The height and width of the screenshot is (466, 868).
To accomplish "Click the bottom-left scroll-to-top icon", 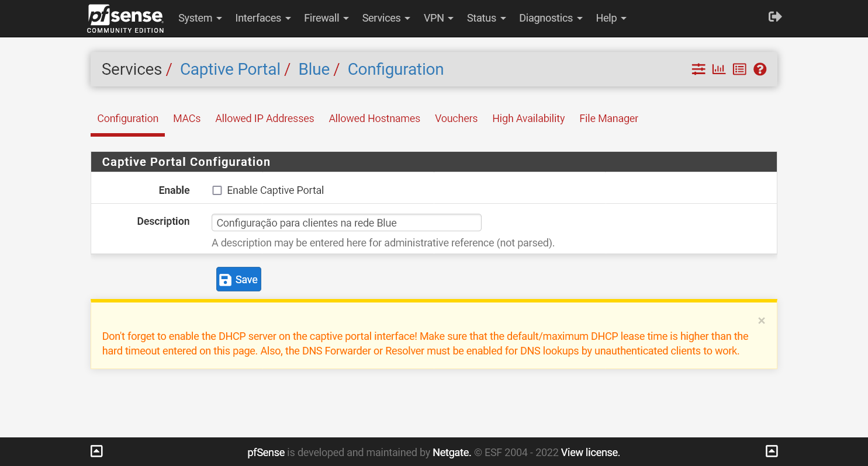I will pos(97,451).
